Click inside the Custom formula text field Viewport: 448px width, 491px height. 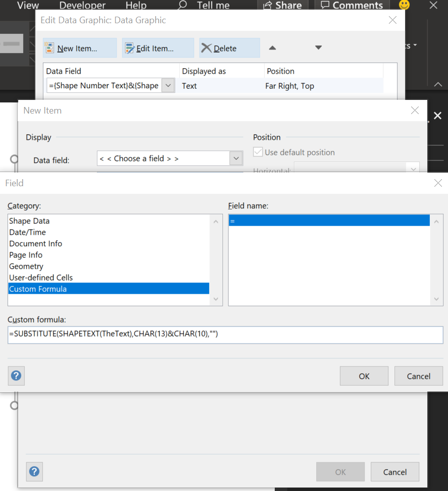(222, 335)
